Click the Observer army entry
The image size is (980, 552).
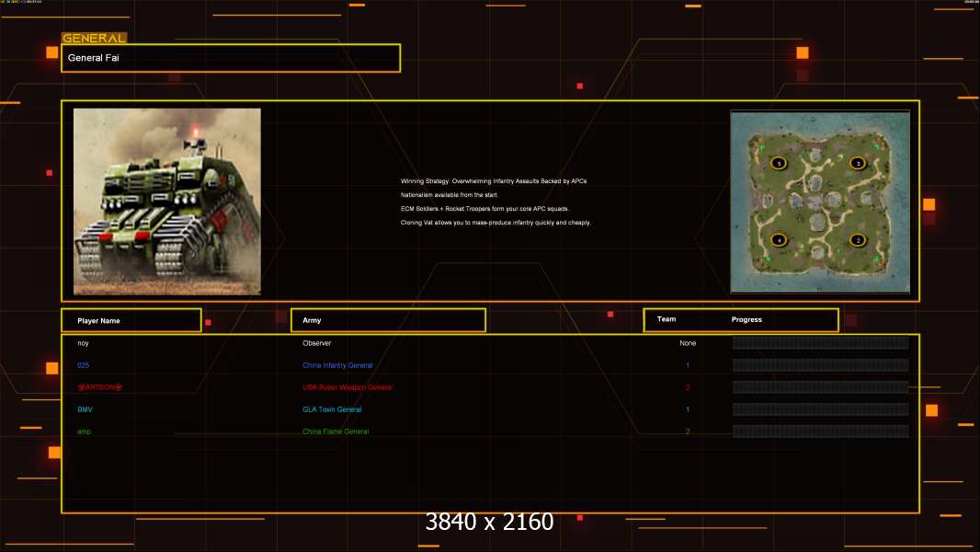(317, 343)
